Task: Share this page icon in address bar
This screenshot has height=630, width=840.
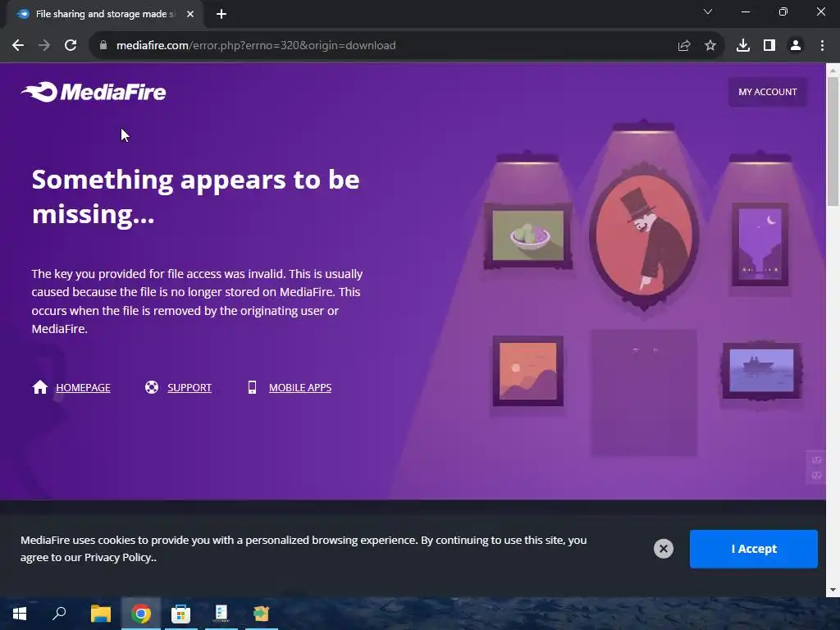Action: pyautogui.click(x=684, y=46)
